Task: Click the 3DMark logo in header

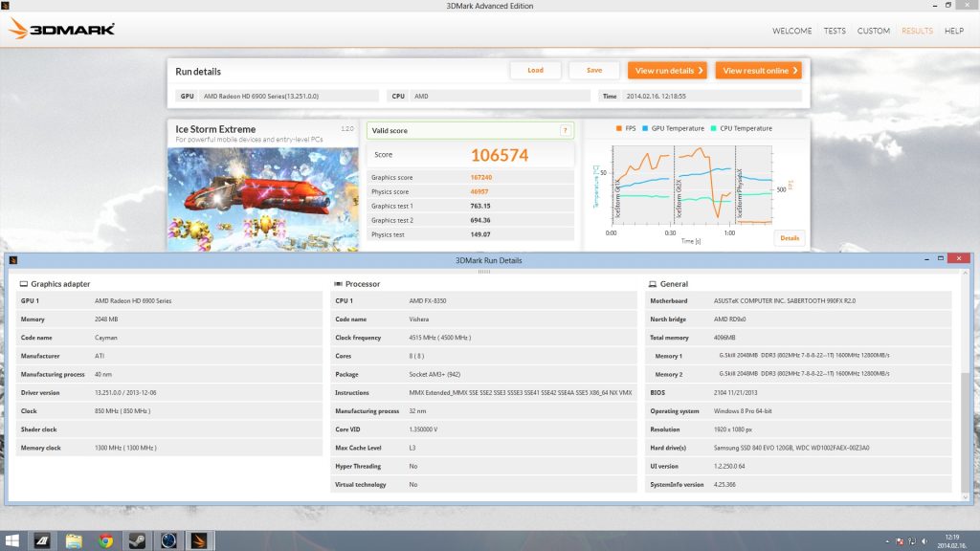Action: (61, 29)
